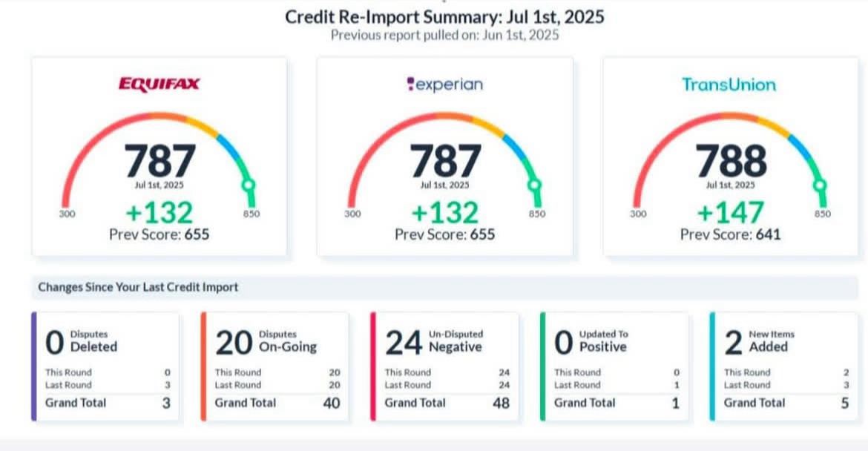868x451 pixels.
Task: Click the +147 TransUnion score change
Action: [730, 213]
